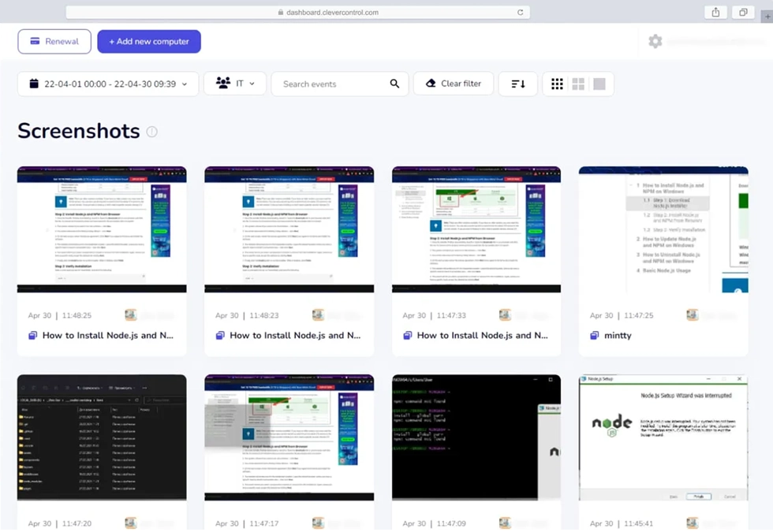The width and height of the screenshot is (773, 532).
Task: Click the title of the 11:47:33 card
Action: click(483, 336)
